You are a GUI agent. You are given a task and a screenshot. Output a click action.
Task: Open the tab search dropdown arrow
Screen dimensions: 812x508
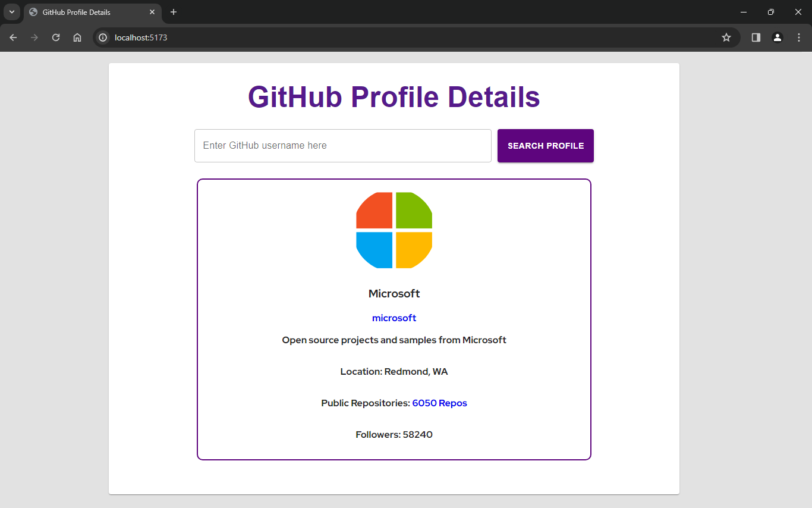pyautogui.click(x=12, y=12)
